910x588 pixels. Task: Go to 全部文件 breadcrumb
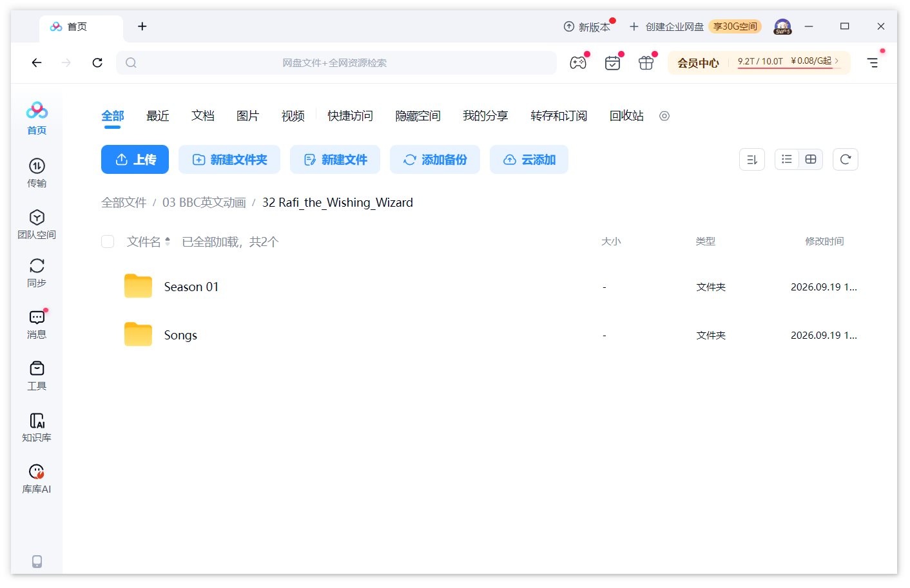tap(124, 203)
